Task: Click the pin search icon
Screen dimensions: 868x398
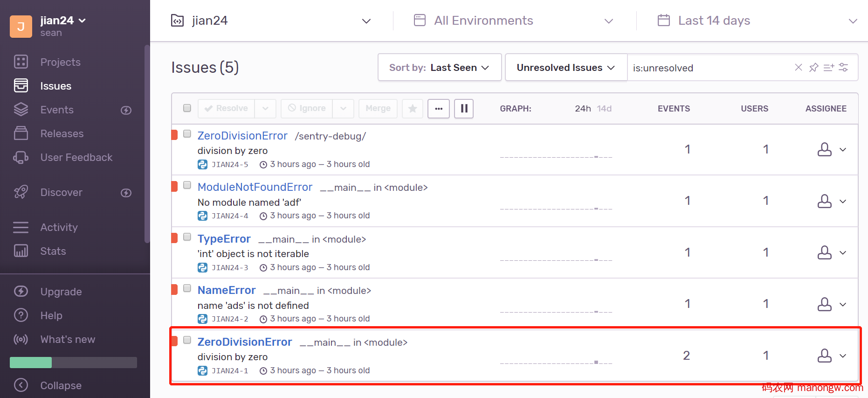Action: click(813, 68)
